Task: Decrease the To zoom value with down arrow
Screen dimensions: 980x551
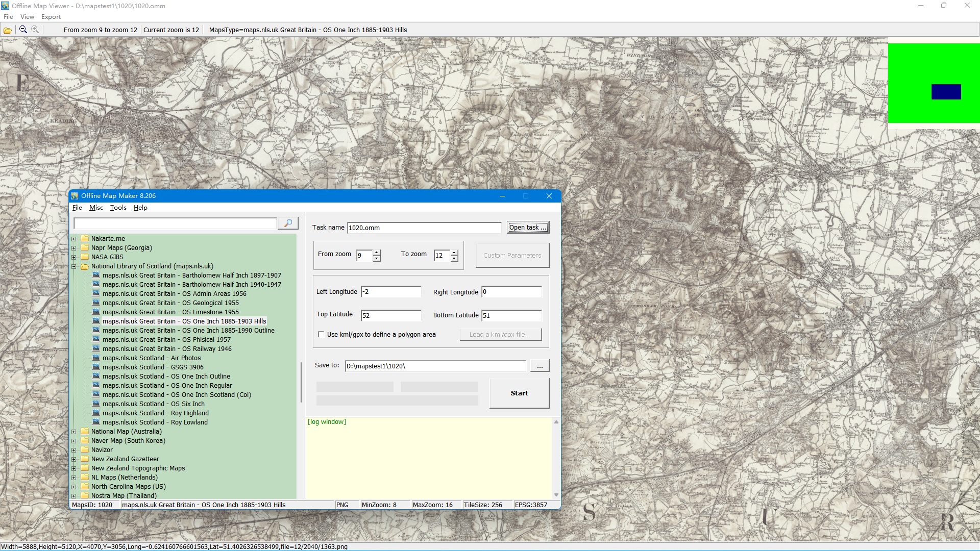Action: (x=454, y=259)
